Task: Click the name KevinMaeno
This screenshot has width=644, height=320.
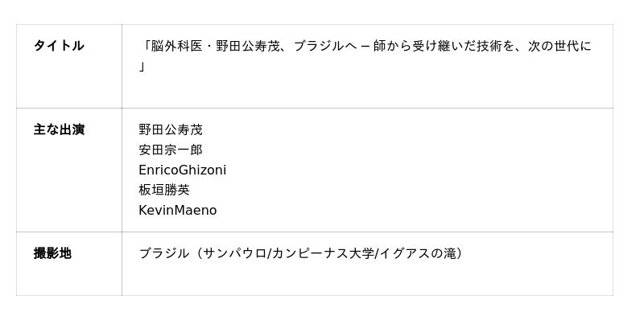Action: pyautogui.click(x=177, y=210)
